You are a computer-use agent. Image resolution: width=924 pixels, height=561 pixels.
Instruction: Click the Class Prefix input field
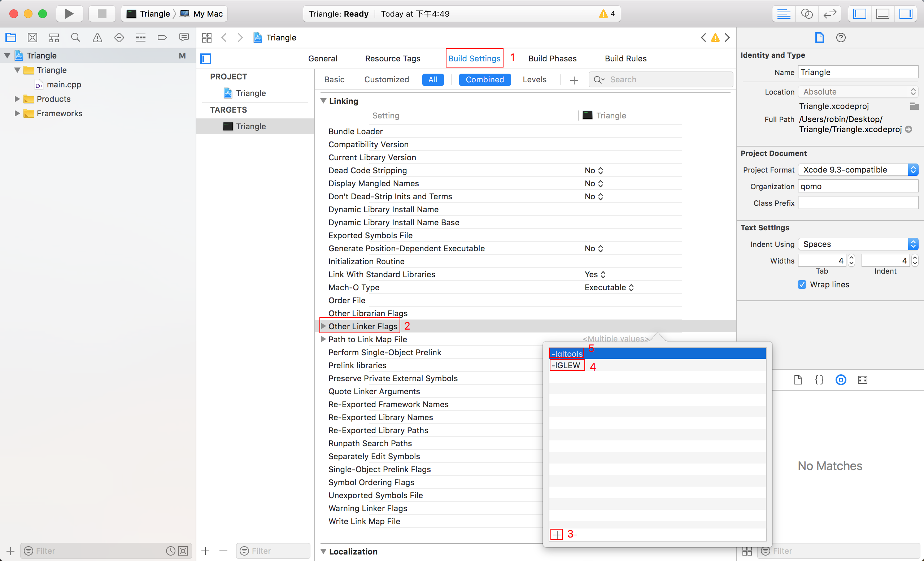pos(858,203)
